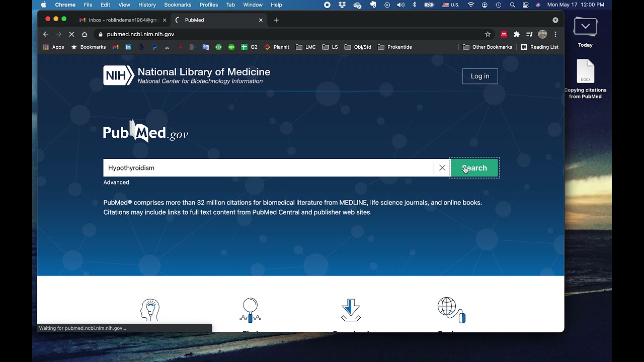Switch to the Gmail Inbox tab
The width and height of the screenshot is (644, 362).
coord(123,20)
